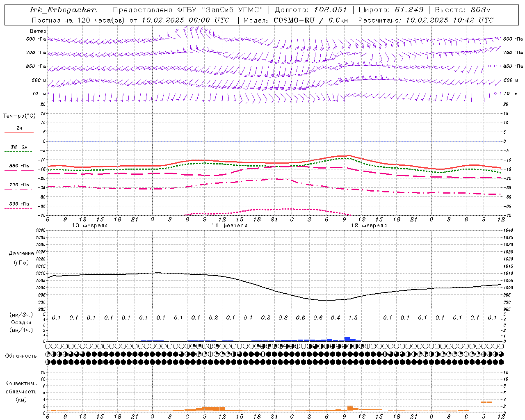Click the Осадки precipitation label
This screenshot has height=420, width=525.
click(x=21, y=322)
